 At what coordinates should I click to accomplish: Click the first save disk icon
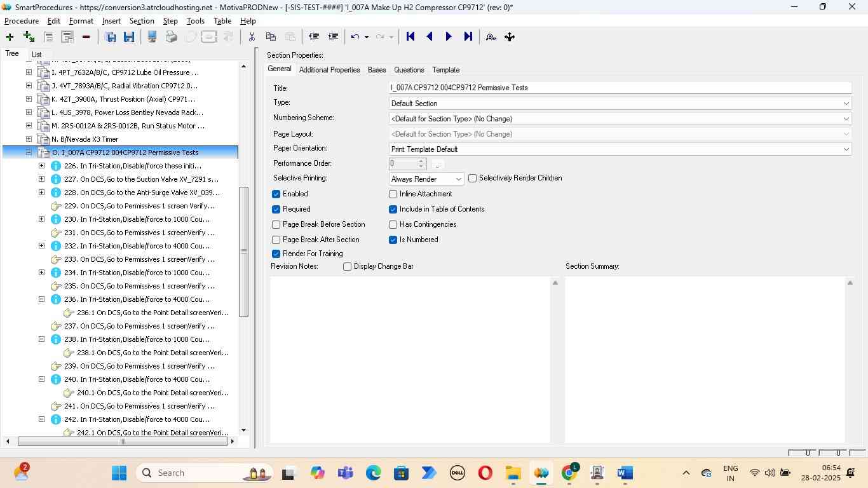tap(110, 37)
